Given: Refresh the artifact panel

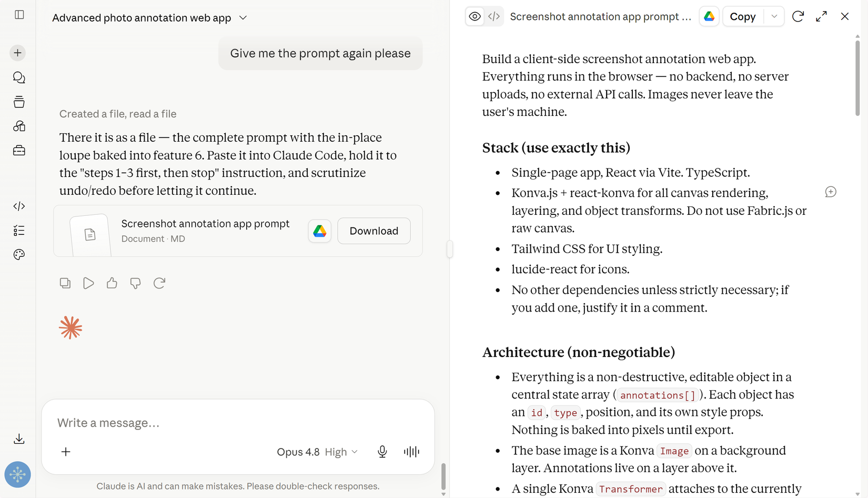Looking at the screenshot, I should click(798, 16).
